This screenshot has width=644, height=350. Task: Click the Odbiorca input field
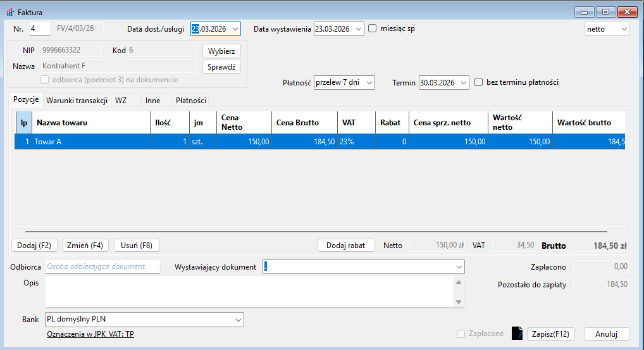pyautogui.click(x=102, y=267)
